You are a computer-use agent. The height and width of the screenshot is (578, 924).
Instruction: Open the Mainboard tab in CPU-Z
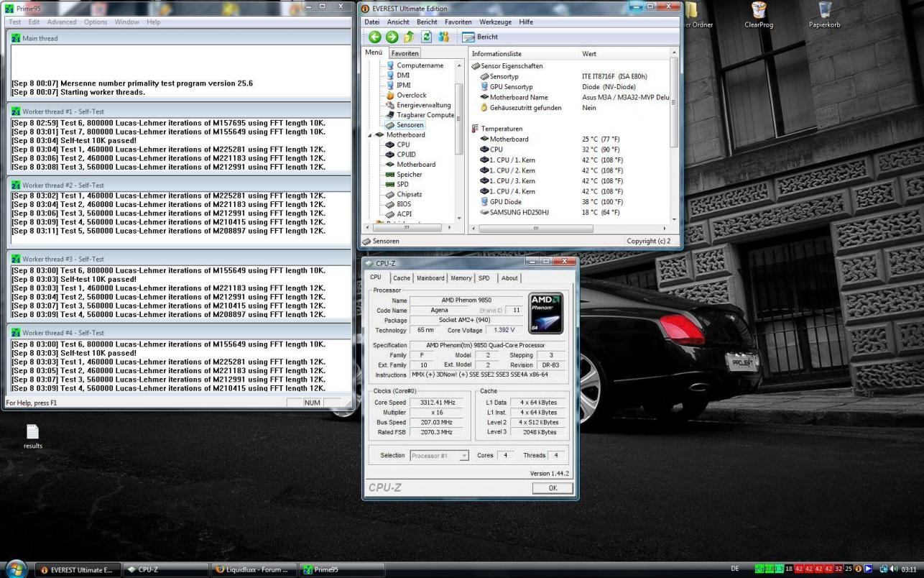coord(430,278)
